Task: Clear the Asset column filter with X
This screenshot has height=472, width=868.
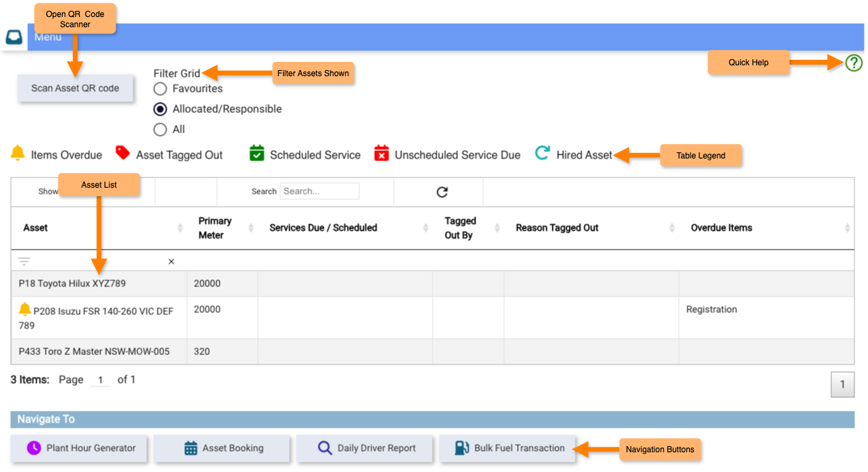Action: 171,261
